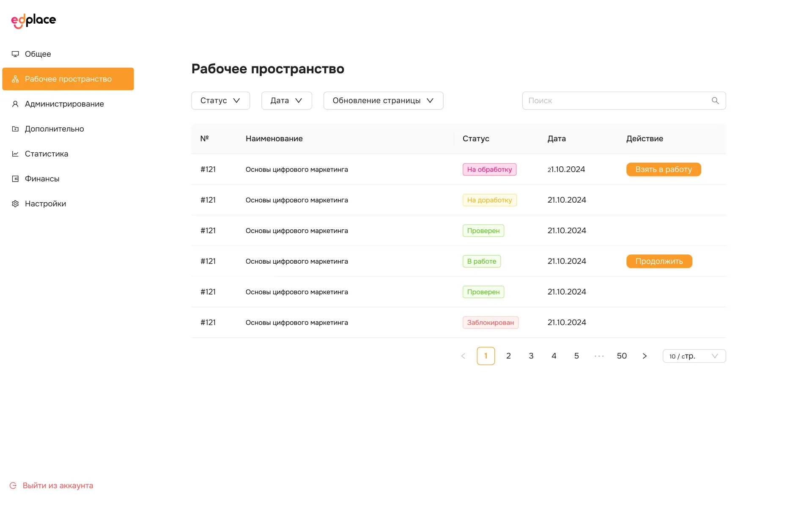
Task: Select Рабочее пространство in the sidebar
Action: [68, 79]
